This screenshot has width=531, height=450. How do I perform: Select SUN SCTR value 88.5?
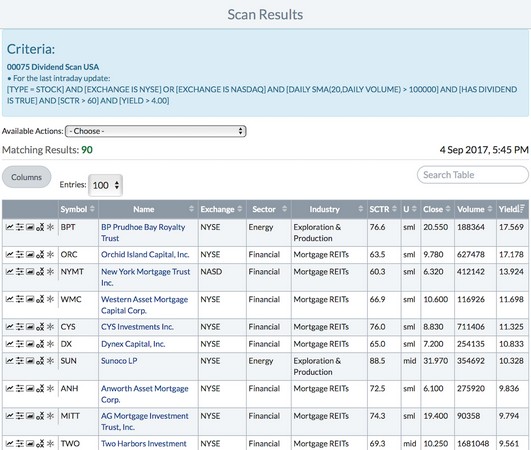click(x=377, y=361)
